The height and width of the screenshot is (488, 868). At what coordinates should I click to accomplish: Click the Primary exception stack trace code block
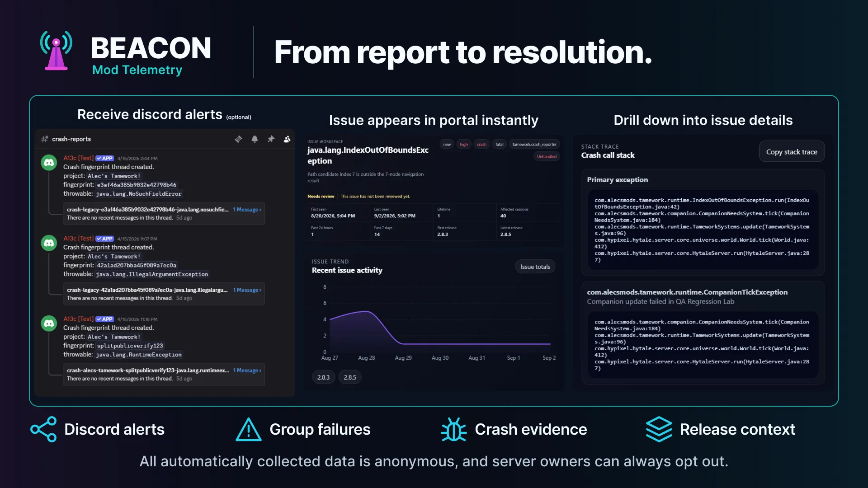(703, 230)
